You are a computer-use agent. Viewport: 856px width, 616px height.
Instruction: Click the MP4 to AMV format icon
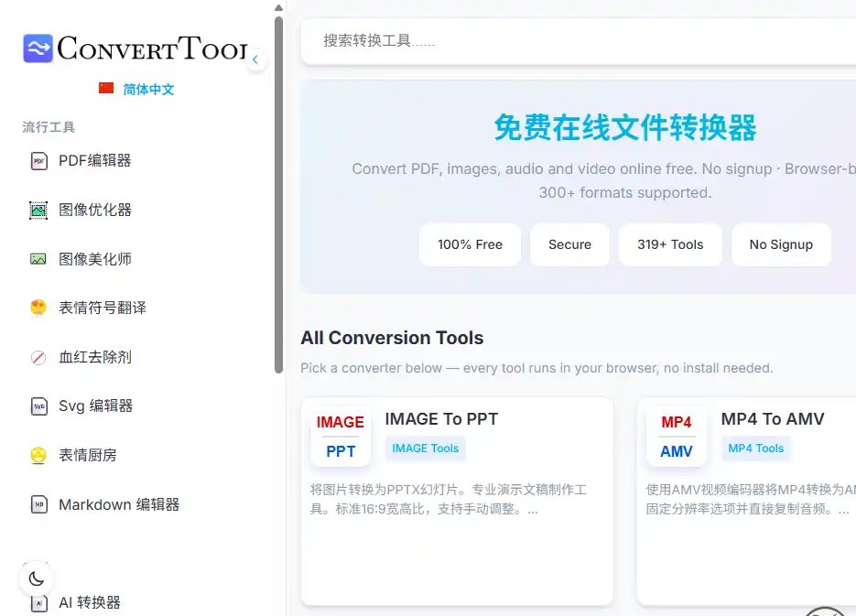(x=677, y=437)
